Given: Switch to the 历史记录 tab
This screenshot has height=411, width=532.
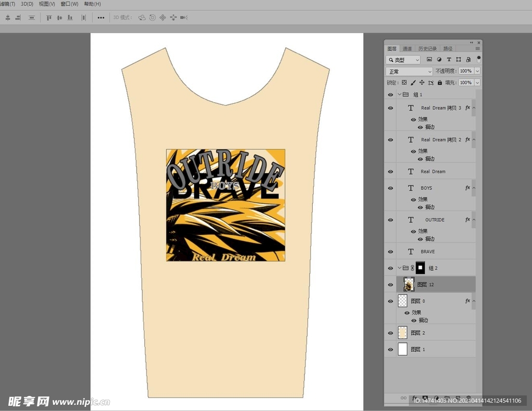Looking at the screenshot, I should [x=428, y=48].
